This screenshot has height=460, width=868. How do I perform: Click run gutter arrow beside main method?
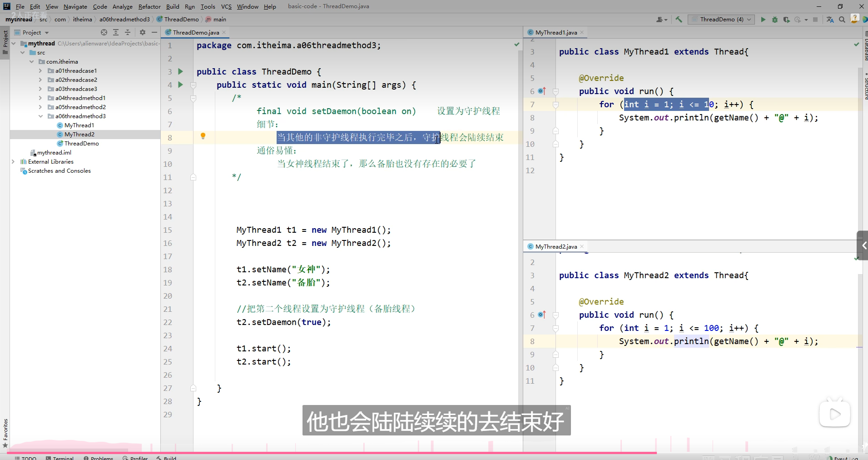[180, 85]
